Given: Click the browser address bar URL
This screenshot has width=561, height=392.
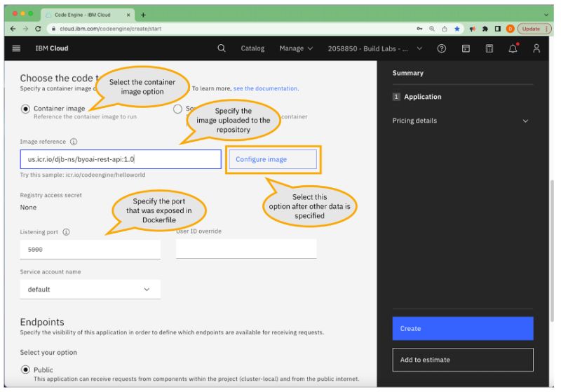Looking at the screenshot, I should click(110, 29).
